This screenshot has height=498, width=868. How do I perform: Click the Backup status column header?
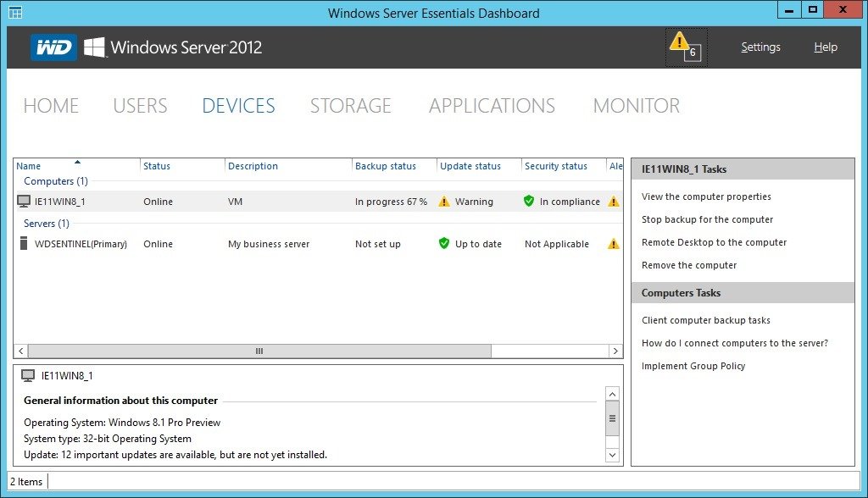tap(385, 166)
